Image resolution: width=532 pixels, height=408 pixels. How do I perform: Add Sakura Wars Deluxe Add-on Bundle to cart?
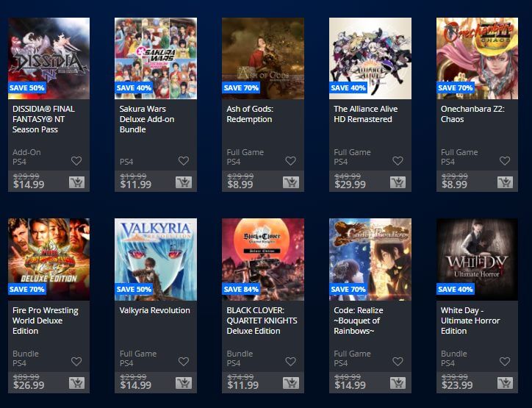point(184,182)
